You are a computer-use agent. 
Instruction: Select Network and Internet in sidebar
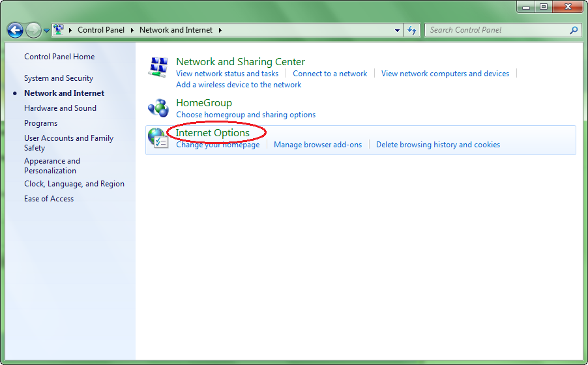(64, 93)
